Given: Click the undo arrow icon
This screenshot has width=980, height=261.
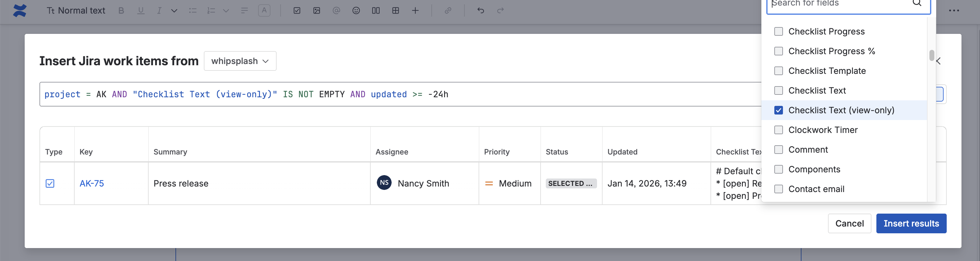Looking at the screenshot, I should point(480,11).
